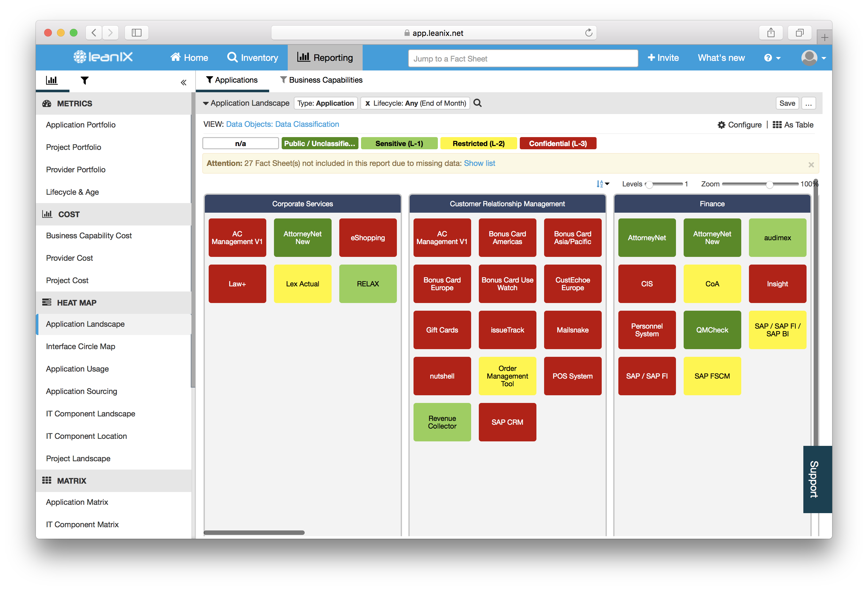Click the METRICS dashboard icon

click(x=47, y=103)
